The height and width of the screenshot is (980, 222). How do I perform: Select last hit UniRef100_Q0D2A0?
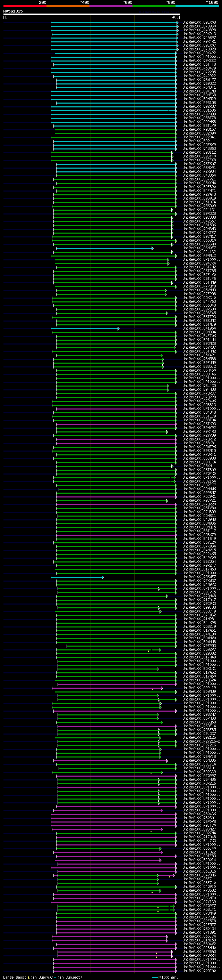(199, 971)
